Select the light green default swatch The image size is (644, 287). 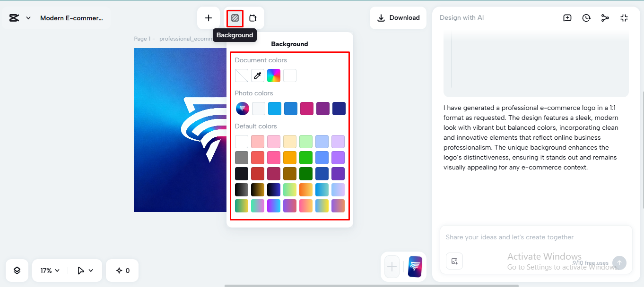point(306,142)
